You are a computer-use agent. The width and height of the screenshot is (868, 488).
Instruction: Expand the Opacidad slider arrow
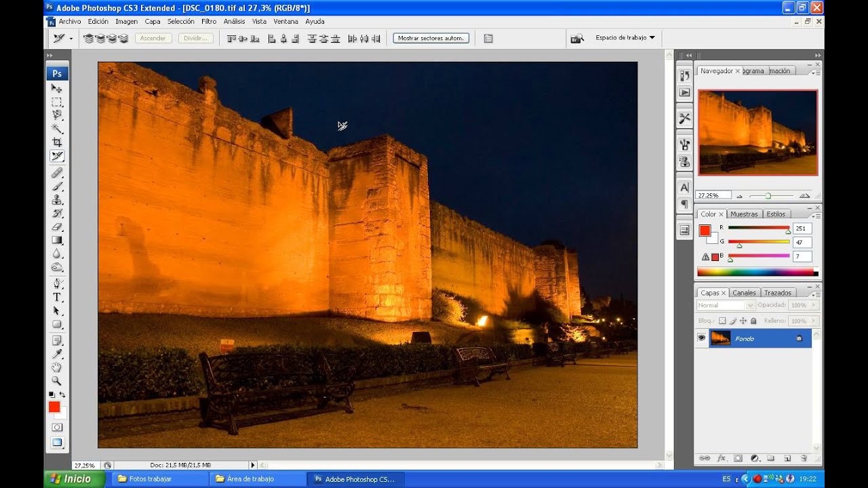point(814,306)
